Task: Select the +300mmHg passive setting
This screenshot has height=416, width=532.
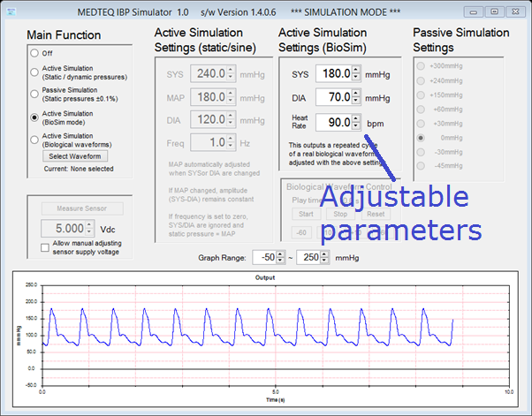Action: [421, 65]
